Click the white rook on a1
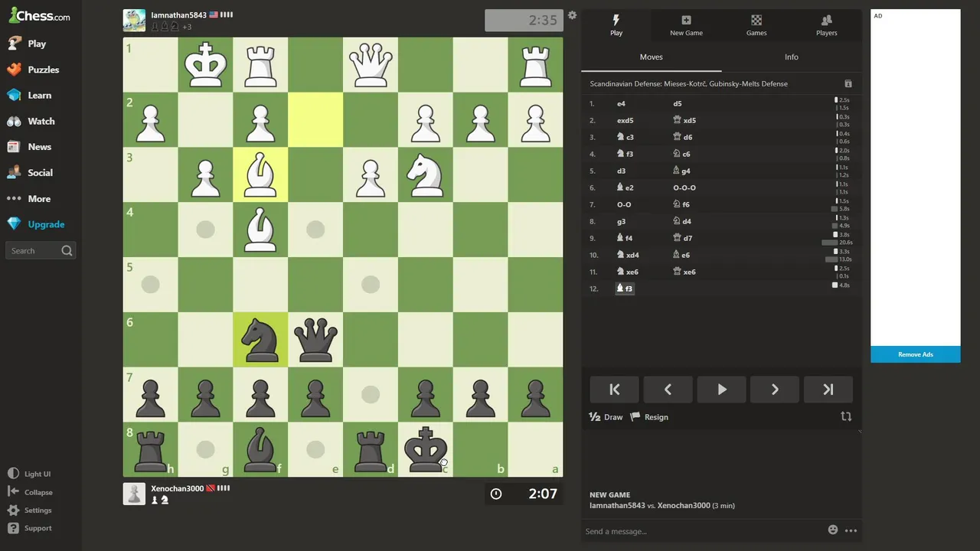Image resolution: width=980 pixels, height=551 pixels. pyautogui.click(x=535, y=65)
